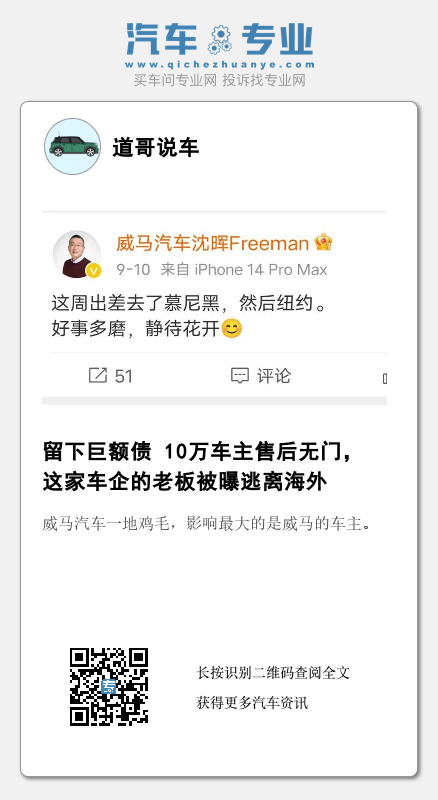Open 威马汽车沈晖Freeman profile name
Viewport: 438px width, 800px height.
pos(212,243)
